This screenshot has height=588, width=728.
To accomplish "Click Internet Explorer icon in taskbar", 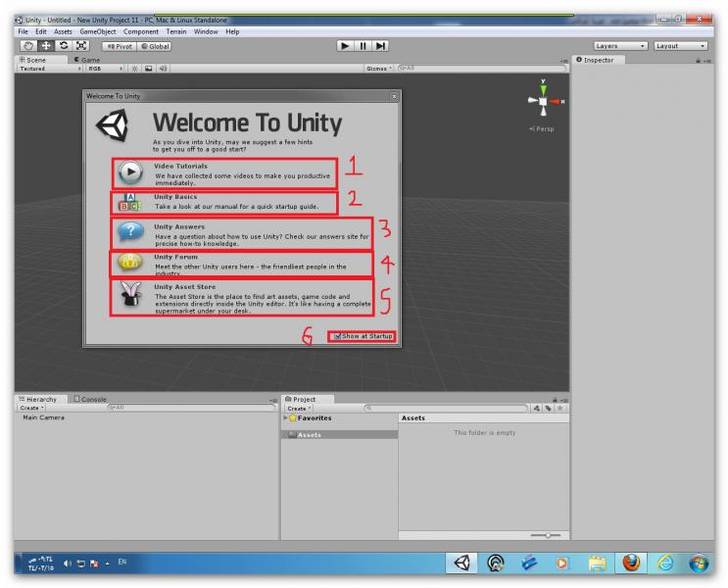I will (x=665, y=563).
